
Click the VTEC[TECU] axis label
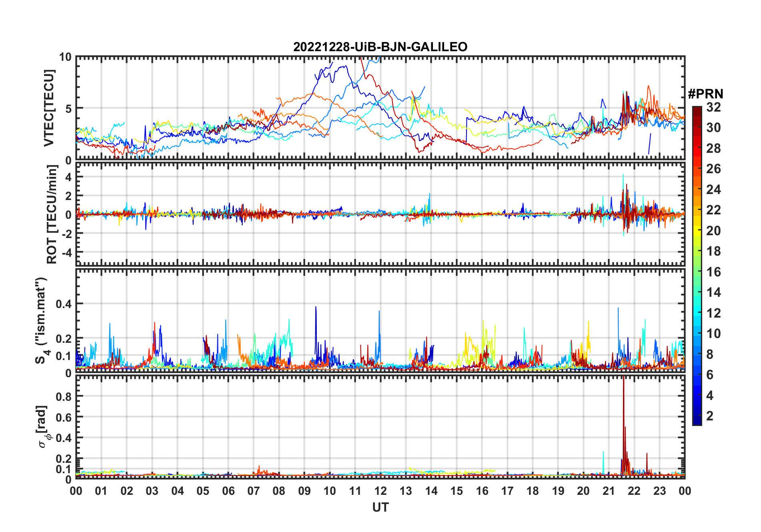(x=49, y=108)
